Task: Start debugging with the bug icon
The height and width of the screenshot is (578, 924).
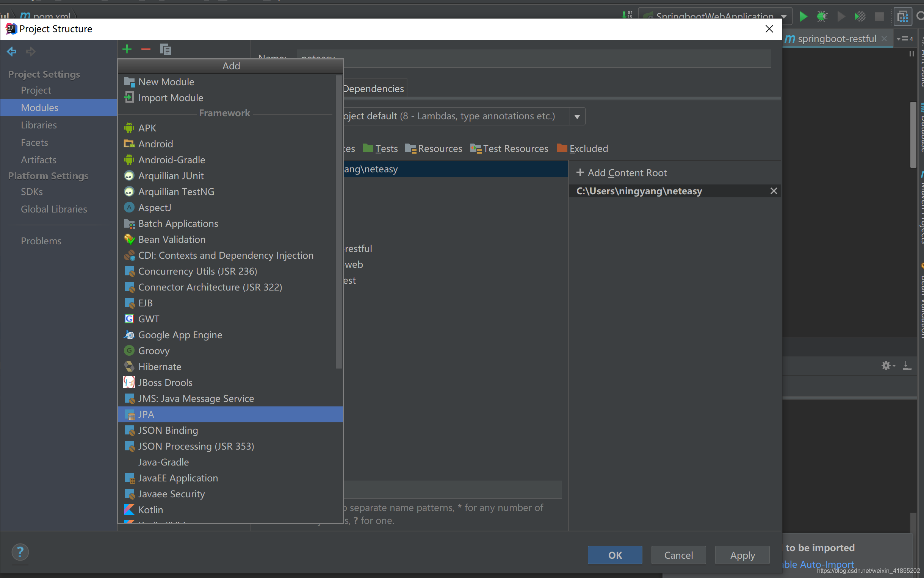Action: 822,16
